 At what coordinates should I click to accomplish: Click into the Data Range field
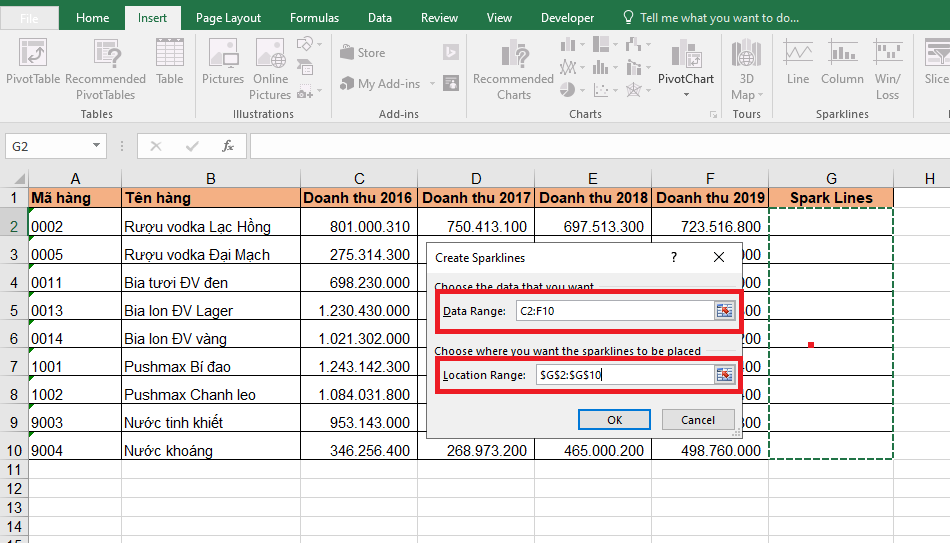[x=612, y=311]
